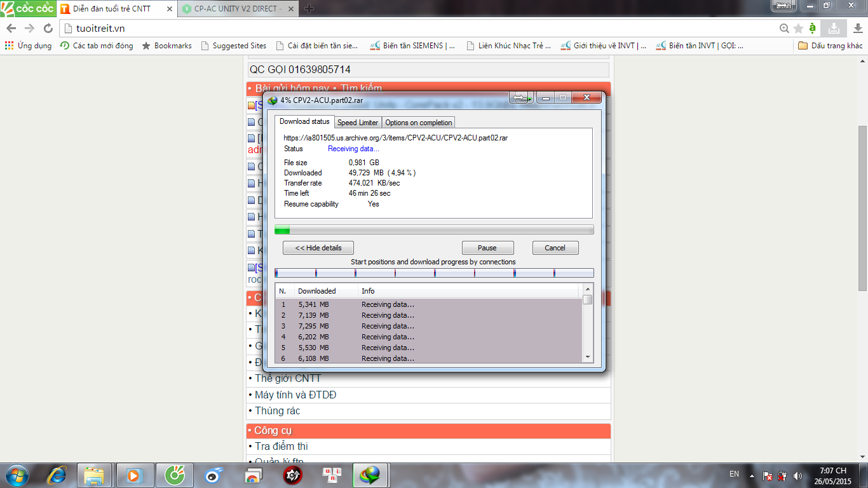Image resolution: width=868 pixels, height=488 pixels.
Task: Pause the CPV2-ACU.part02.rar download
Action: point(487,248)
